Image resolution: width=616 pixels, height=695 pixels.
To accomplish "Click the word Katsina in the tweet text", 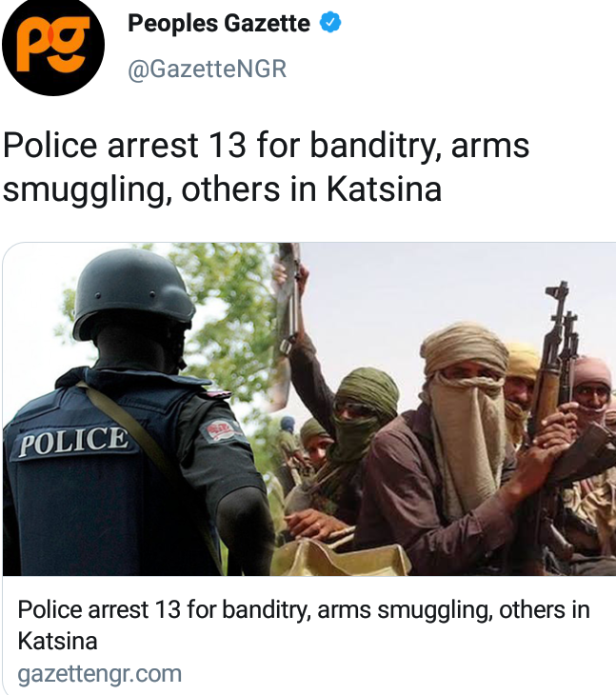I will tap(384, 189).
